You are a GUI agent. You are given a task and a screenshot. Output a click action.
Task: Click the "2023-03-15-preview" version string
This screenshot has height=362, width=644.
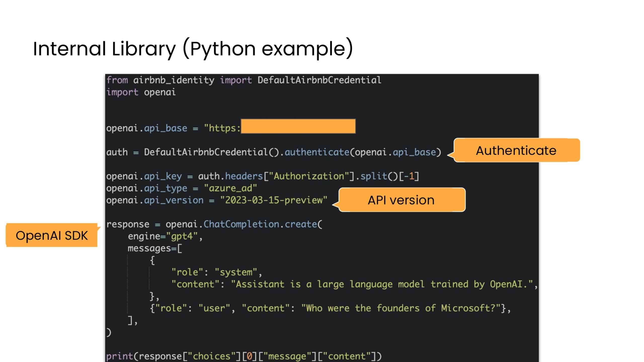pos(274,200)
